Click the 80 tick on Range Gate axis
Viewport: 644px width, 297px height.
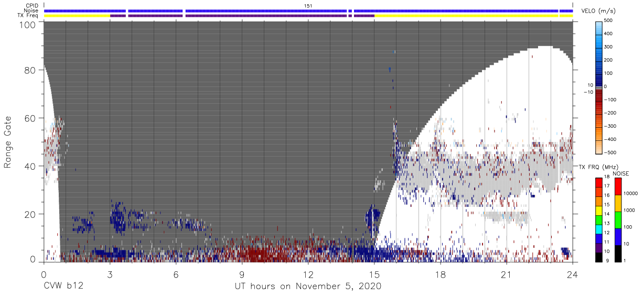pos(30,70)
